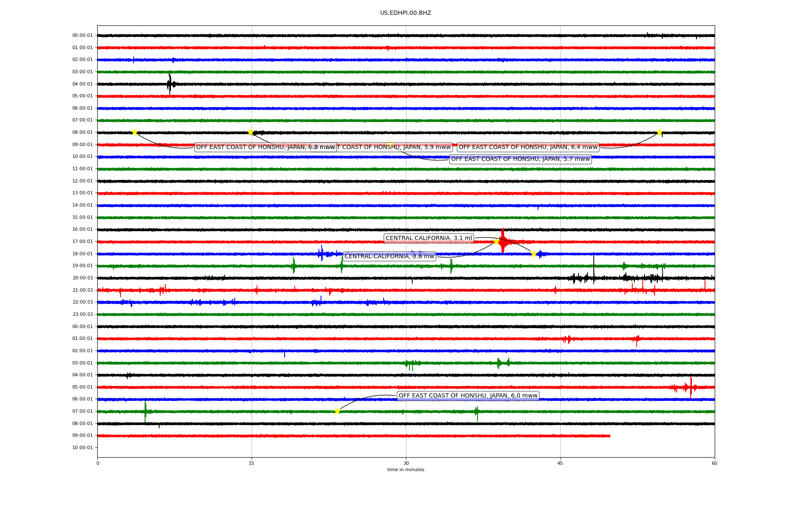The height and width of the screenshot is (508, 812).
Task: Click the rightmost yellow star on the 08:00:01 trace
Action: click(659, 132)
